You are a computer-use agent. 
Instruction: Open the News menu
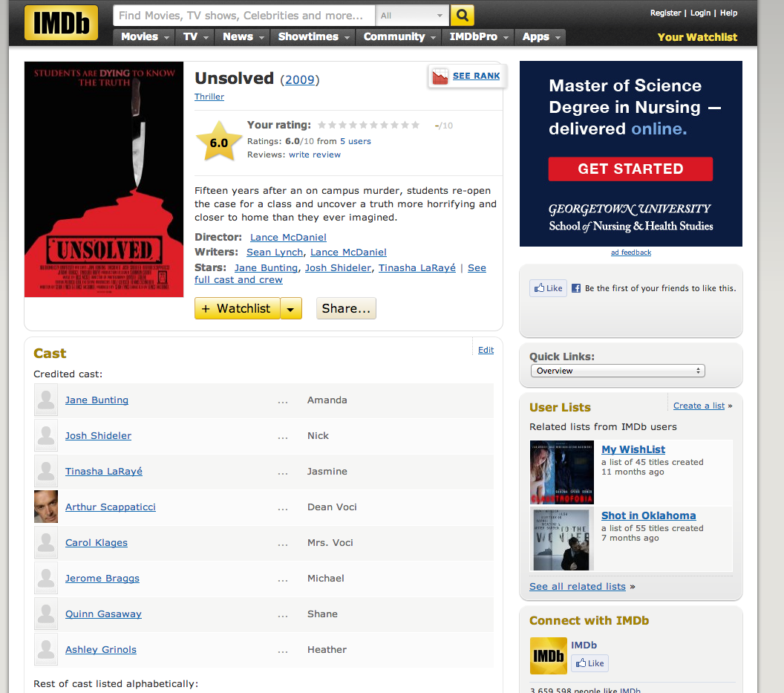pyautogui.click(x=243, y=37)
